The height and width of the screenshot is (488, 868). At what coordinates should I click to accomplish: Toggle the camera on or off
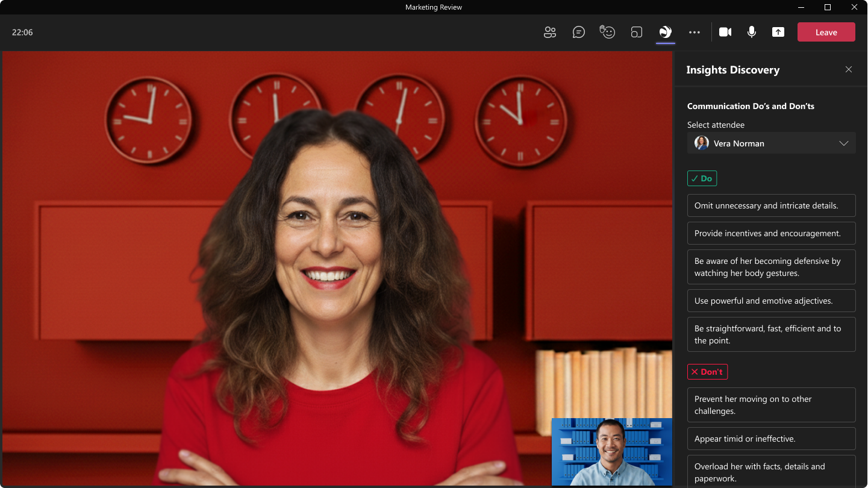[x=725, y=33]
